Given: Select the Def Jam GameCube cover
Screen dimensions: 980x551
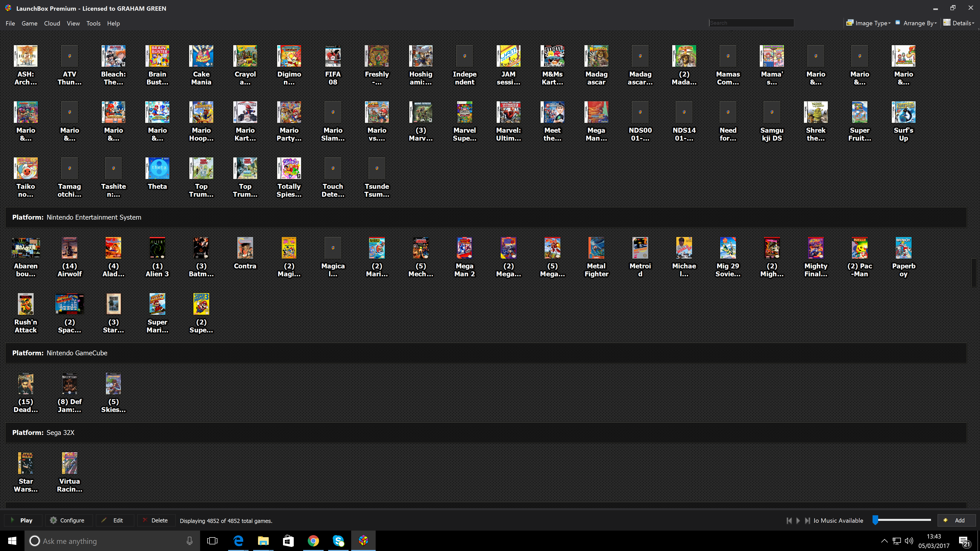Looking at the screenshot, I should click(x=70, y=383).
